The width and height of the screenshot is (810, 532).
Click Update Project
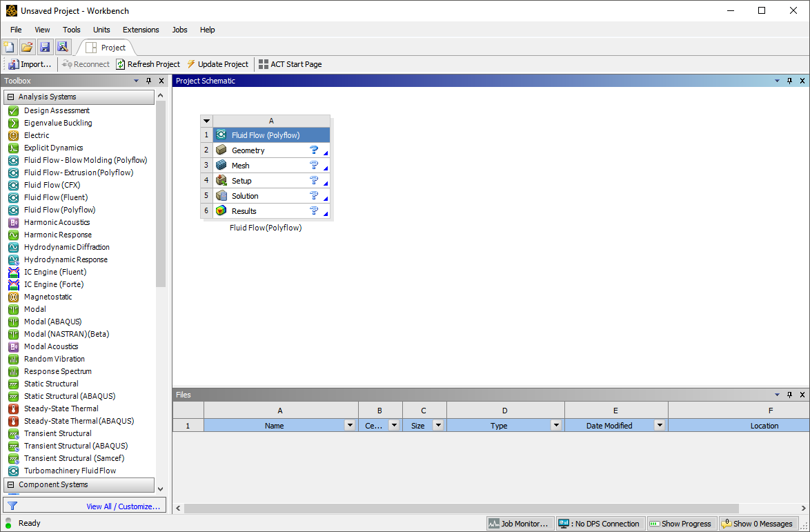(217, 64)
